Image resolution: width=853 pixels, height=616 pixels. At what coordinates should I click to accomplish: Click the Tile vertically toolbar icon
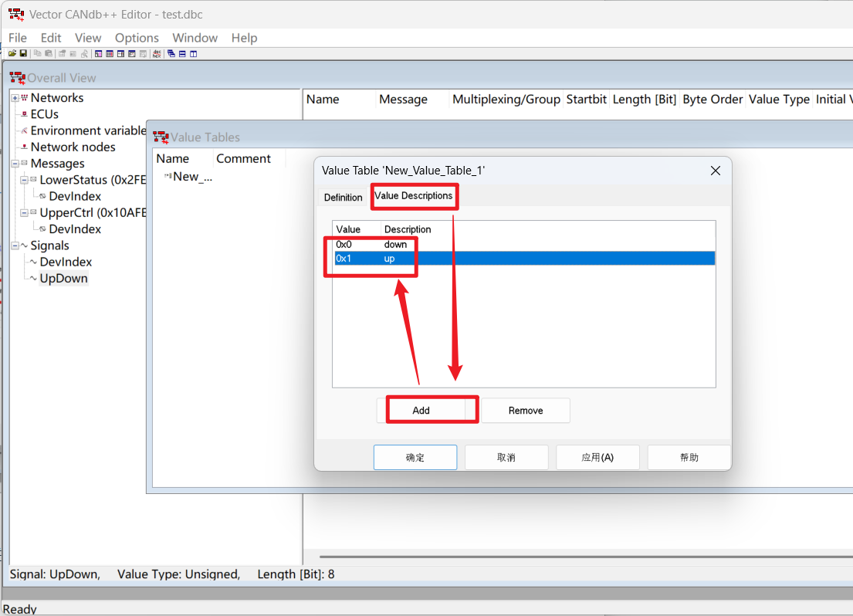(194, 53)
